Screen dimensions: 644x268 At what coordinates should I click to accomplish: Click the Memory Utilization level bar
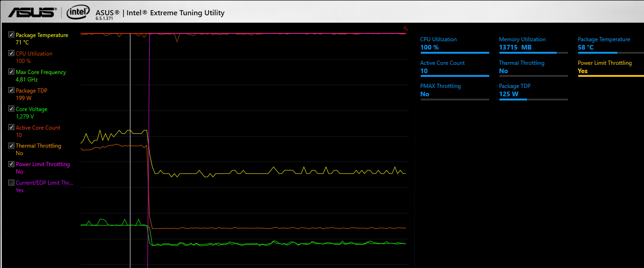[x=533, y=53]
